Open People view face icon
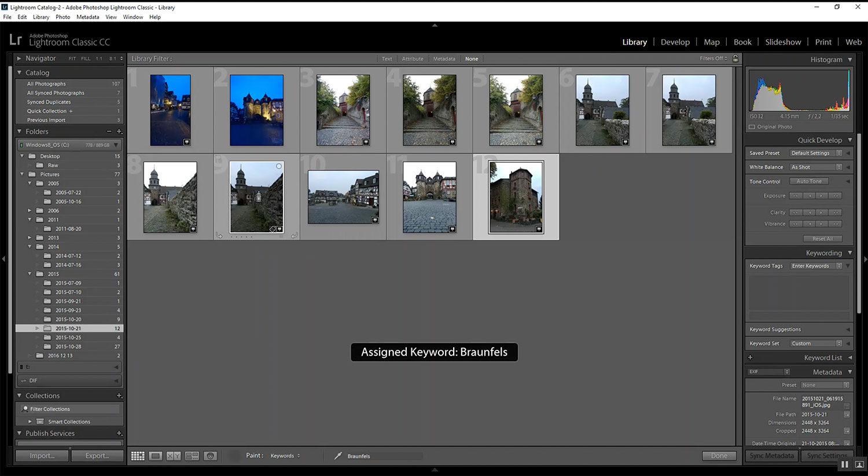The width and height of the screenshot is (868, 476). tap(211, 456)
